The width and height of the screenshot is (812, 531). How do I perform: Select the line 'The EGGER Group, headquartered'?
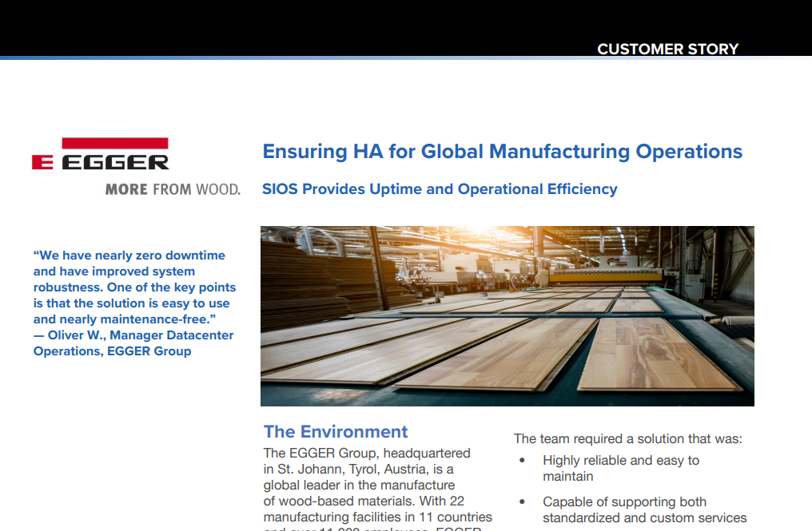pos(367,454)
